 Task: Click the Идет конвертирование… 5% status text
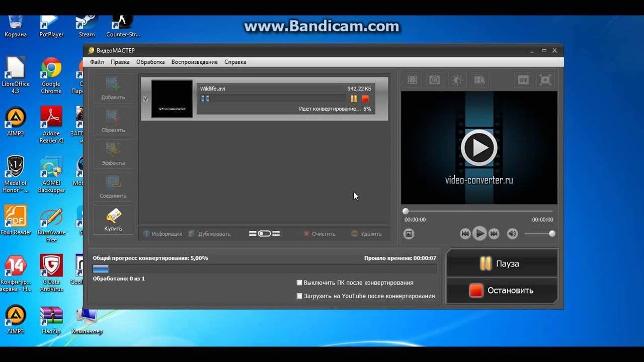[335, 109]
